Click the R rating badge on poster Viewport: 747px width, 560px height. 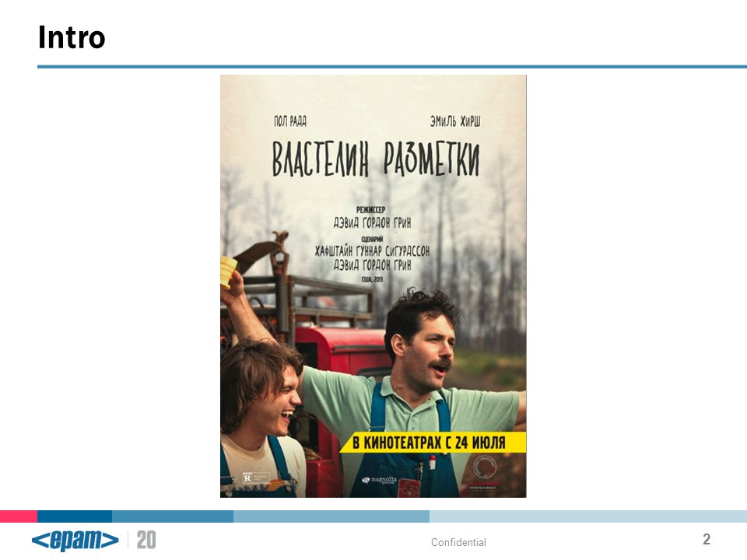256,478
